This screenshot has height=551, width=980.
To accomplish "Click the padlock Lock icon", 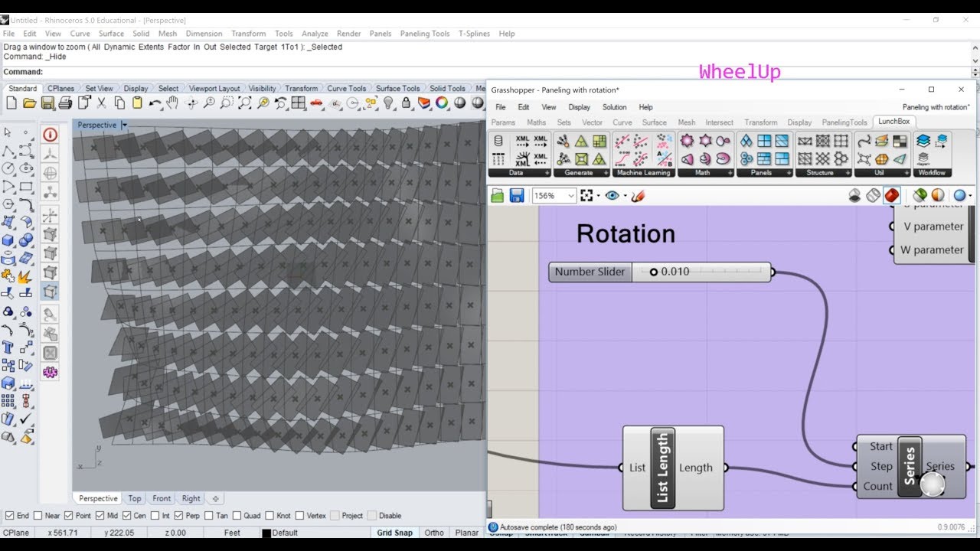I will (x=407, y=103).
